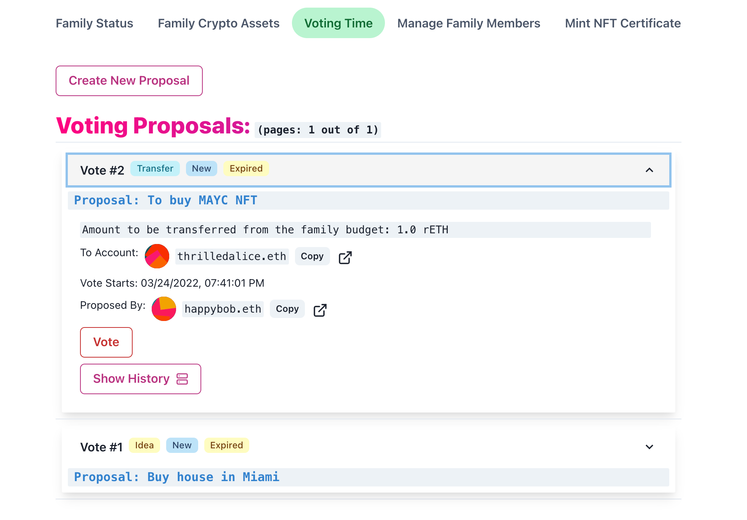The image size is (747, 520).
Task: Select the Voting Time tab
Action: pyautogui.click(x=338, y=23)
